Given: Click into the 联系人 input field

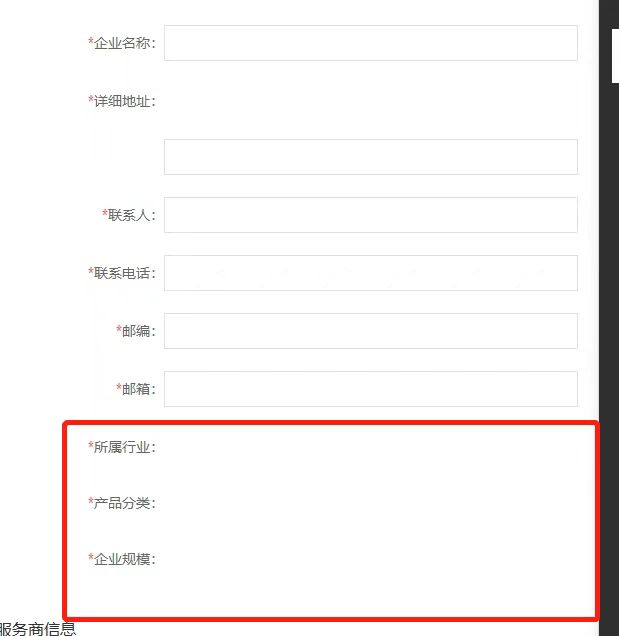Looking at the screenshot, I should 370,215.
